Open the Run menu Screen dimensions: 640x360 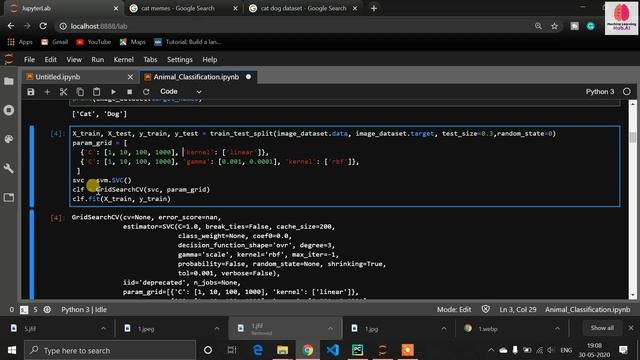tap(98, 60)
